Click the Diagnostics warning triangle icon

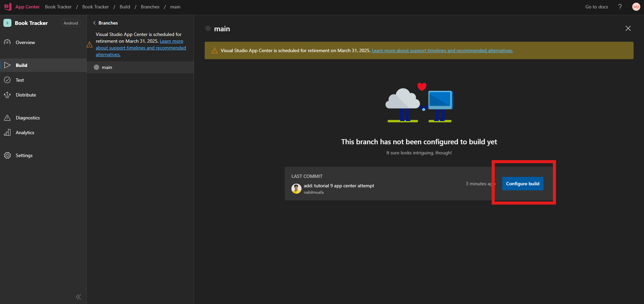coord(7,118)
